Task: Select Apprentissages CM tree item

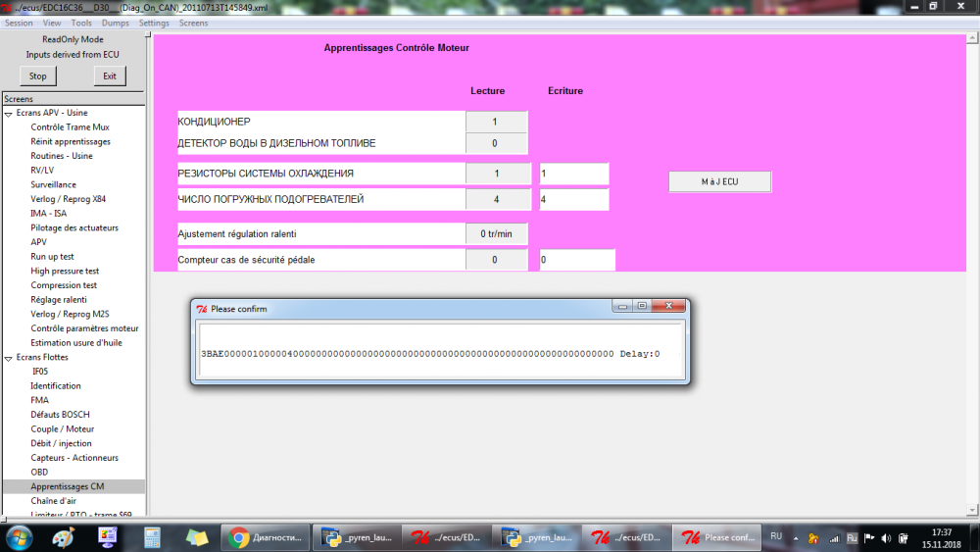Action: coord(68,486)
